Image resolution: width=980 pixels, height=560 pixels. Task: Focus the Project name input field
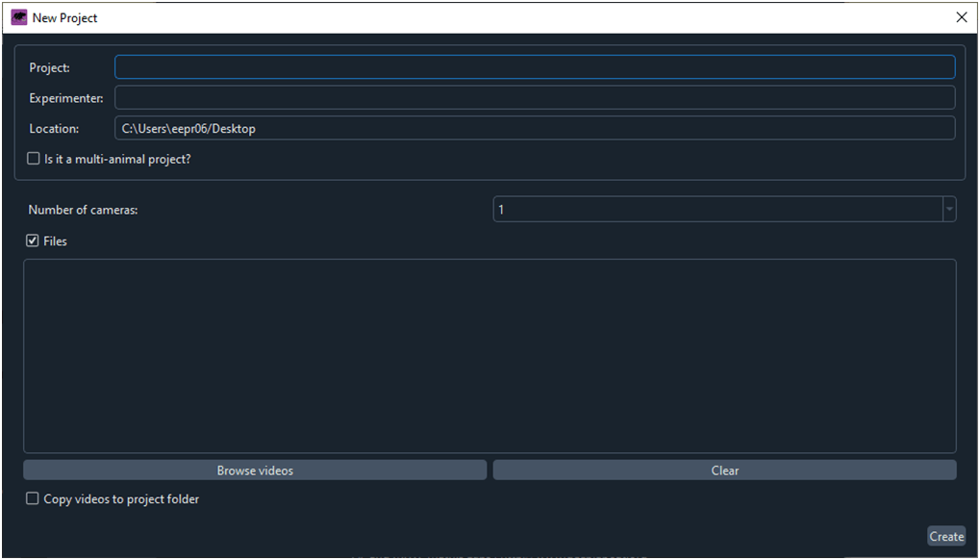point(534,67)
